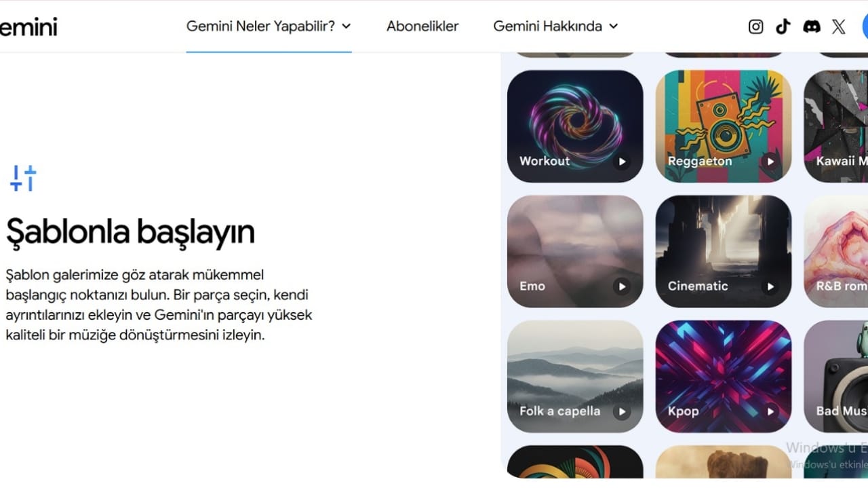Image resolution: width=868 pixels, height=488 pixels.
Task: Expand the Gemini Neler Yapabilir? menu chevron
Action: (x=347, y=26)
